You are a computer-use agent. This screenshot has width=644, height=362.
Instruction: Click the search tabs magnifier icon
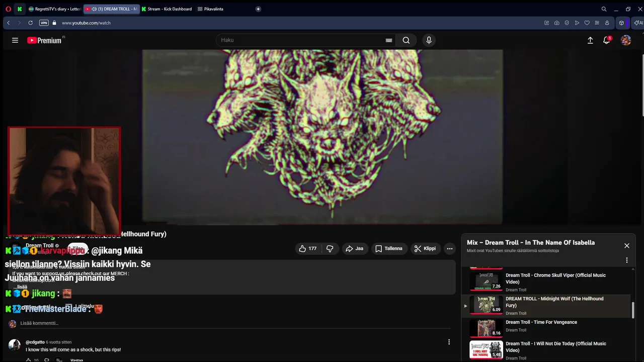[x=604, y=9]
